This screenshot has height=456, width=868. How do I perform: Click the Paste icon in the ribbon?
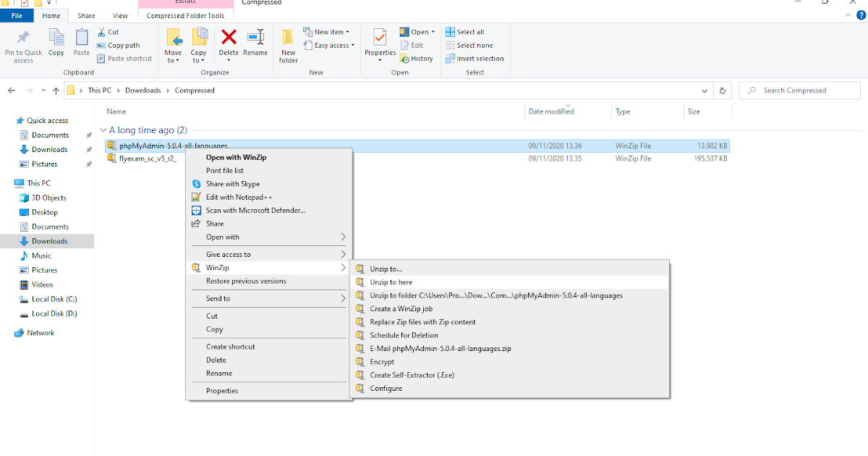click(x=81, y=43)
